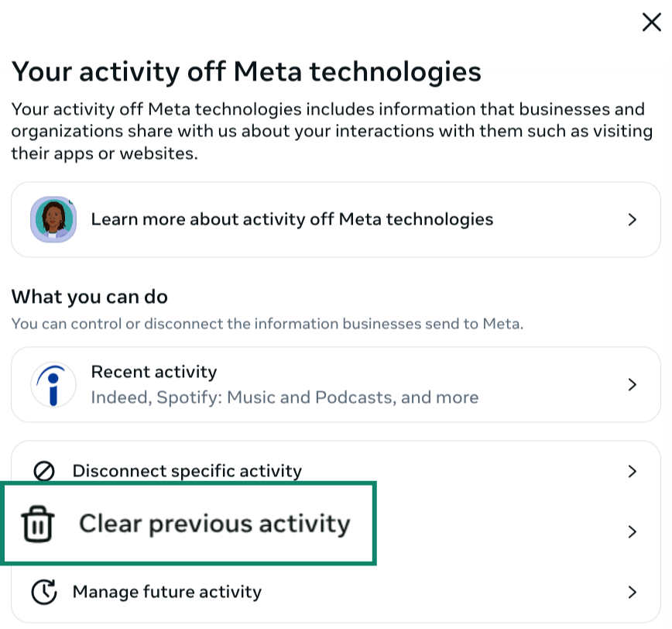
Task: Choose Manage future activity
Action: point(166,591)
